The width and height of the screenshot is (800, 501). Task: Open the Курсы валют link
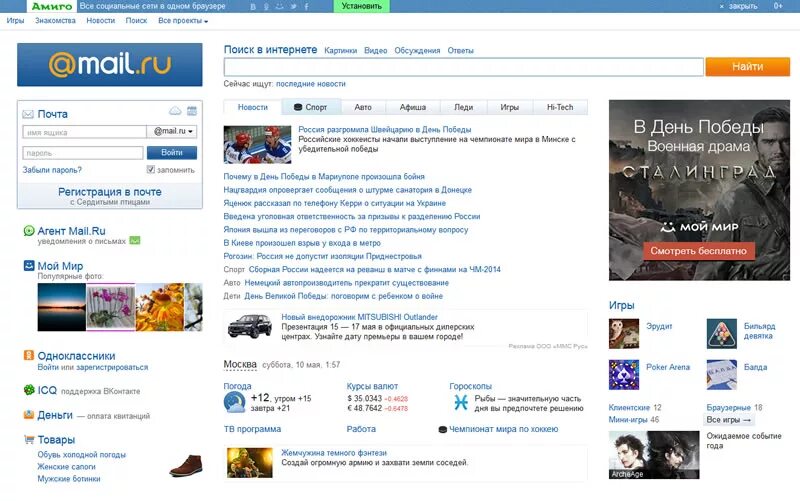(372, 386)
